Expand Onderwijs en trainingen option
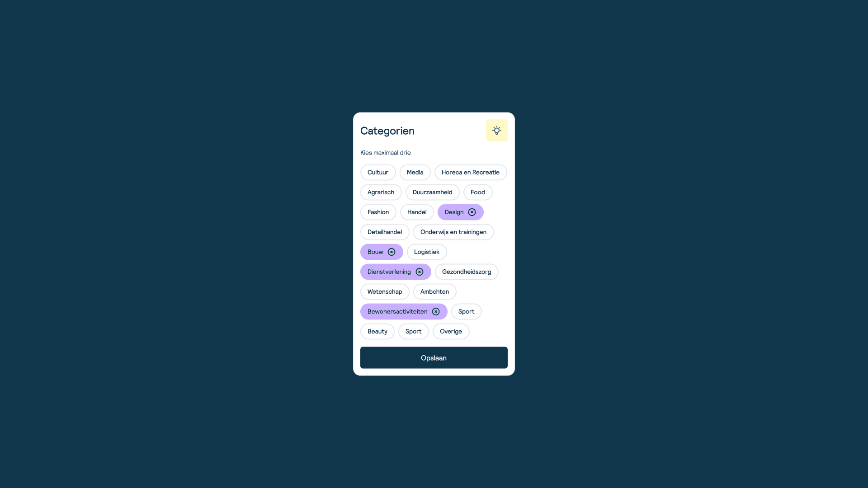Image resolution: width=868 pixels, height=488 pixels. 453,232
